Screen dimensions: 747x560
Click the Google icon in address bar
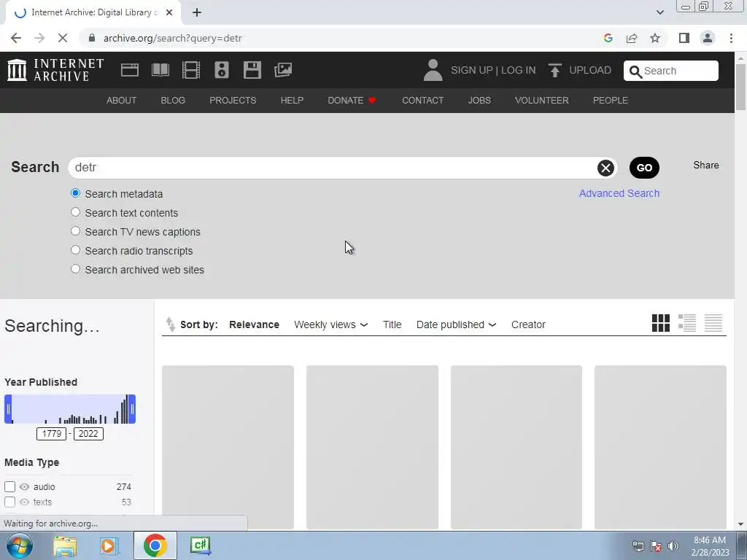(608, 38)
